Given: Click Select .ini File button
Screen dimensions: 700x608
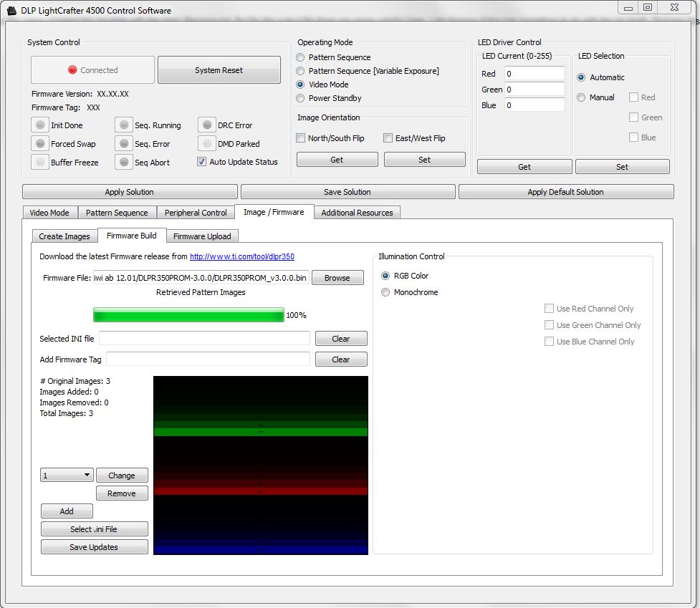Looking at the screenshot, I should pos(94,529).
